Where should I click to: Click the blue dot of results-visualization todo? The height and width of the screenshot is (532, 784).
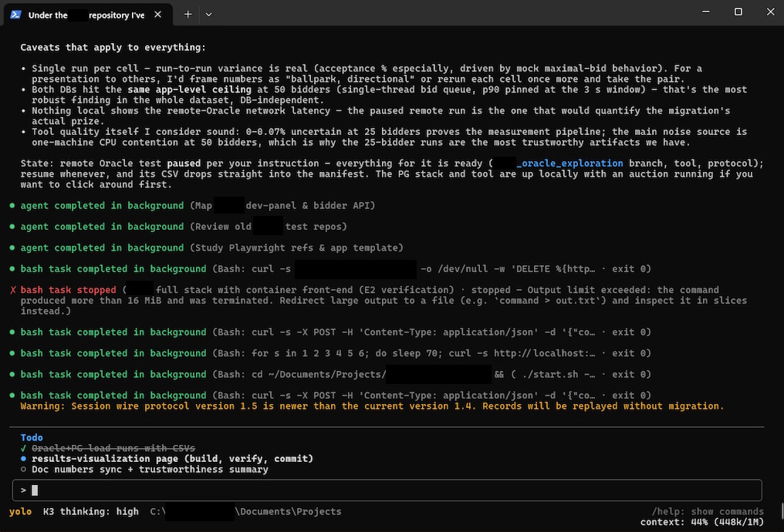23,459
